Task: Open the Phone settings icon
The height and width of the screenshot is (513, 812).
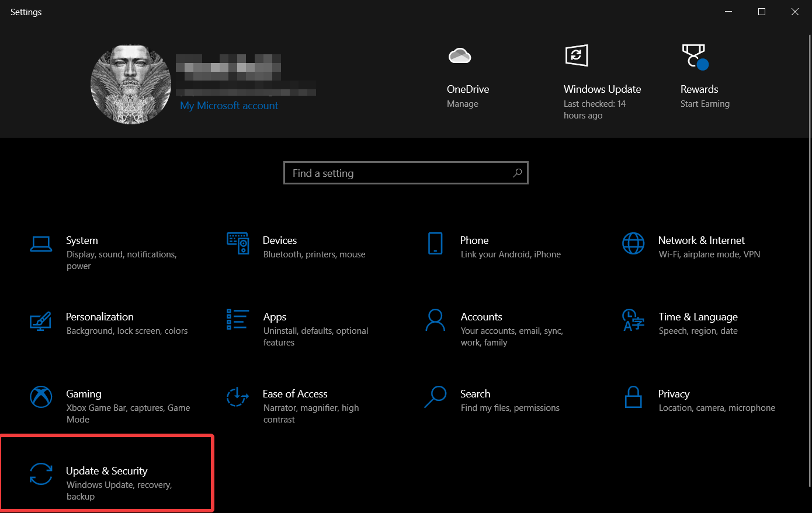Action: coord(435,243)
